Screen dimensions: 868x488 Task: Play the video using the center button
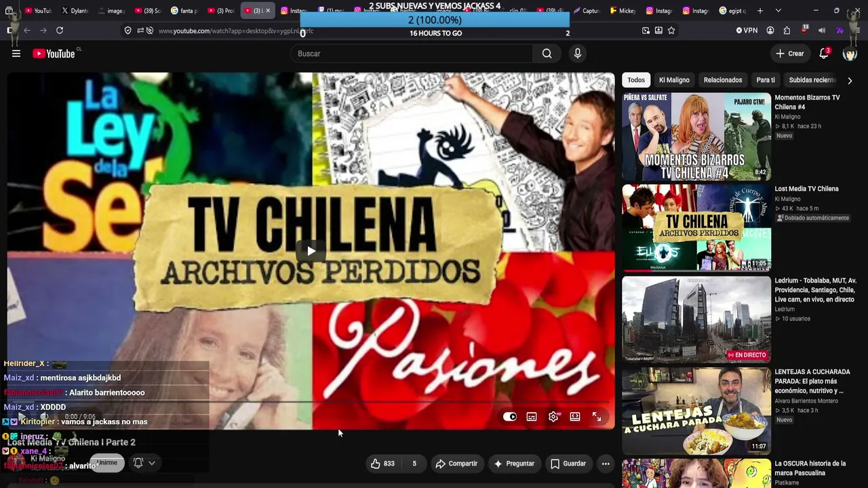click(311, 251)
